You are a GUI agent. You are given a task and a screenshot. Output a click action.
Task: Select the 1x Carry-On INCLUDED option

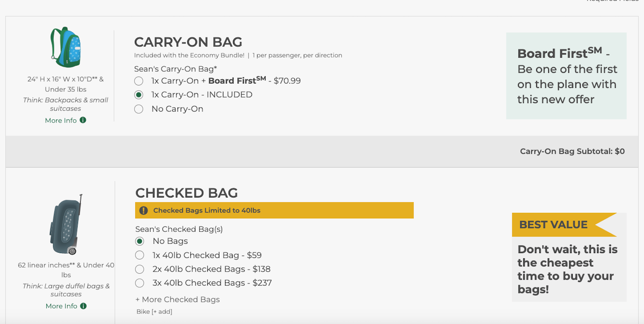(x=139, y=95)
